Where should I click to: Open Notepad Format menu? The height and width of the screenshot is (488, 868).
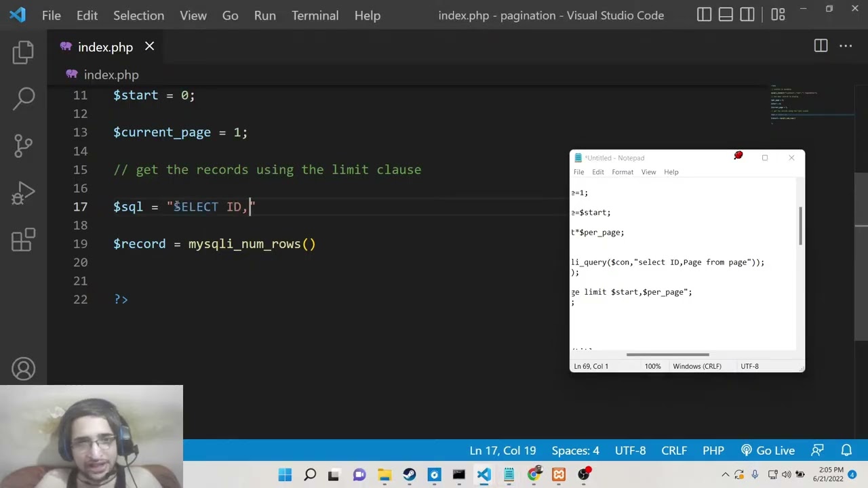pos(623,172)
